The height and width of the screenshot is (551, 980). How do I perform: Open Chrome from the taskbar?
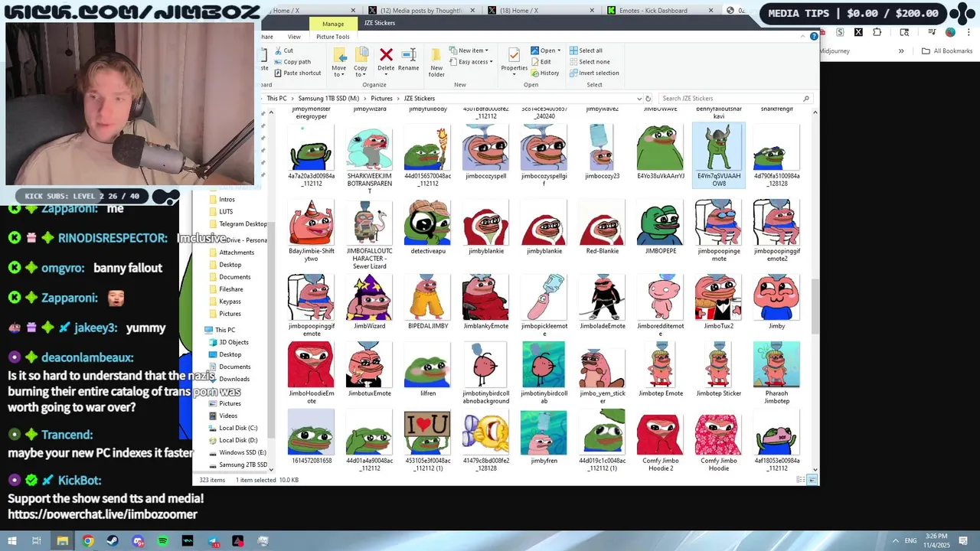tap(88, 541)
